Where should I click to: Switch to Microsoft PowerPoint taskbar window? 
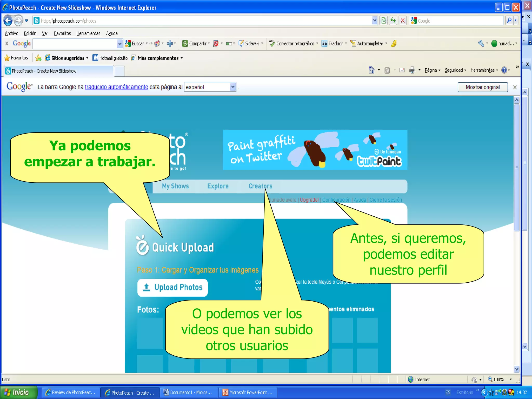click(x=248, y=393)
